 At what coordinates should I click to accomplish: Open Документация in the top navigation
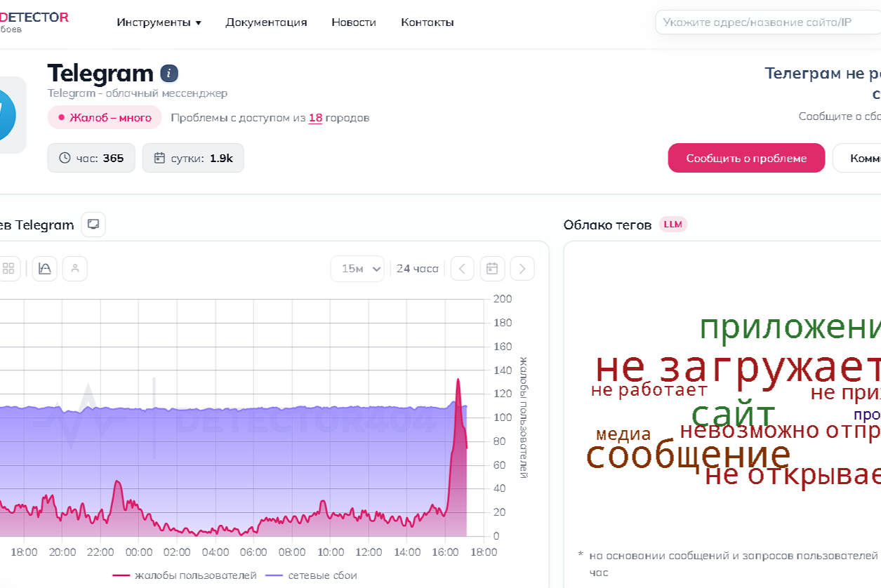coord(266,22)
